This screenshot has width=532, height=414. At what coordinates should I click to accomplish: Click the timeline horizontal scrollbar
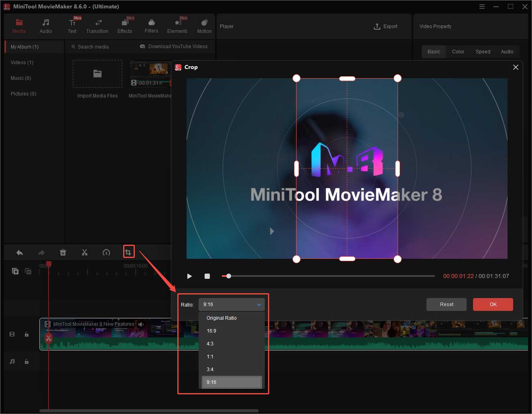click(x=149, y=410)
